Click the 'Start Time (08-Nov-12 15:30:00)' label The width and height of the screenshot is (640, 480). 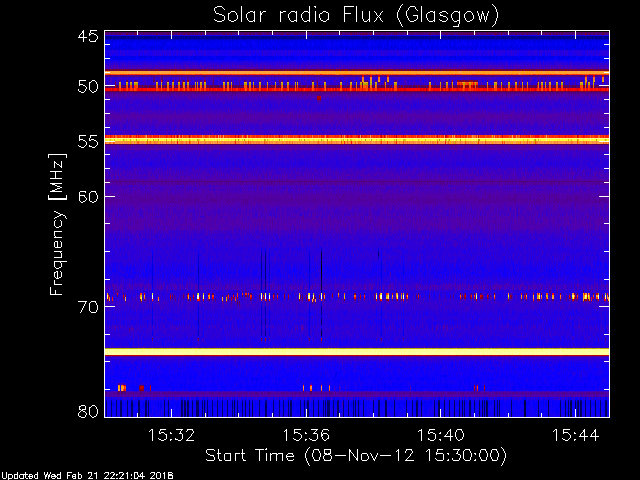click(x=356, y=456)
